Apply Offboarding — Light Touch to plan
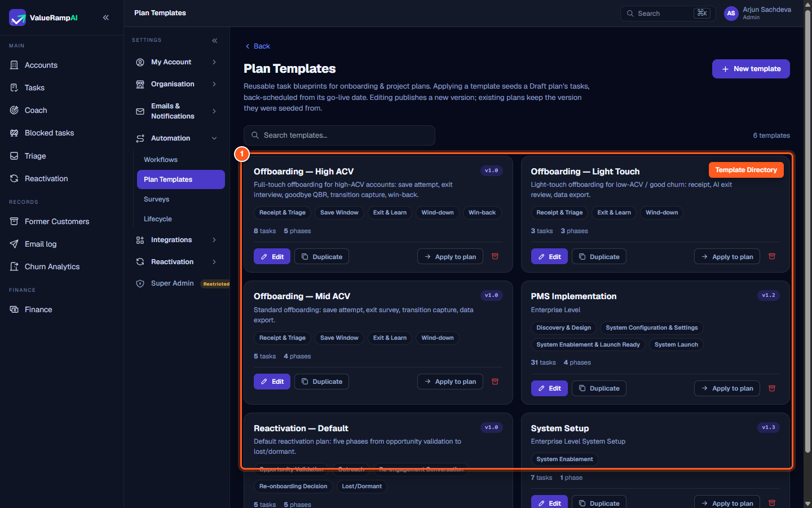The width and height of the screenshot is (812, 508). 727,257
